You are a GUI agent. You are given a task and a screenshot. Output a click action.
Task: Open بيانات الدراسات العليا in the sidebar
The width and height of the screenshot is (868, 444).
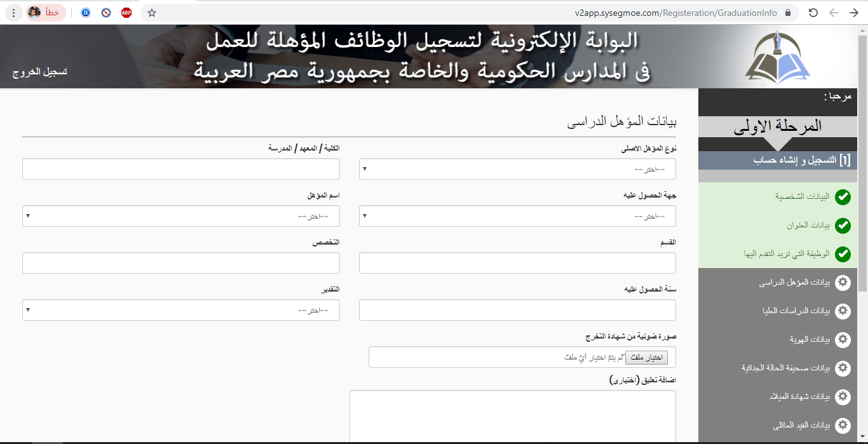tap(796, 311)
